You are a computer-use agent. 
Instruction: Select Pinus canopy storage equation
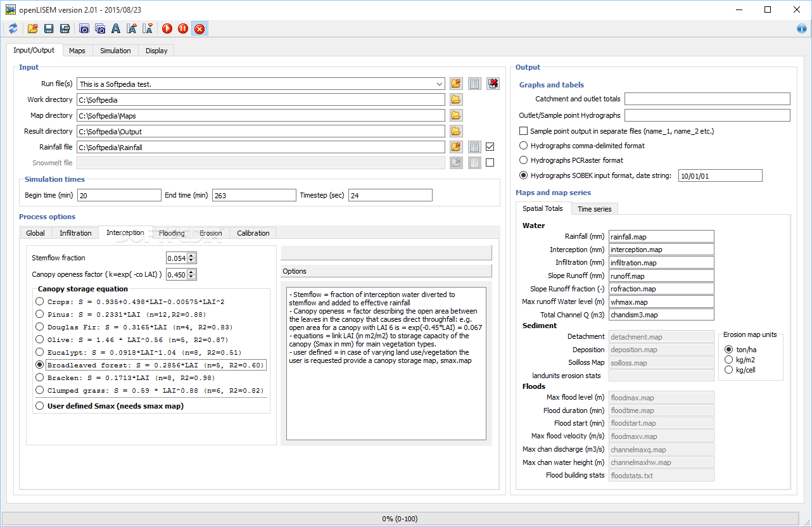pos(120,314)
